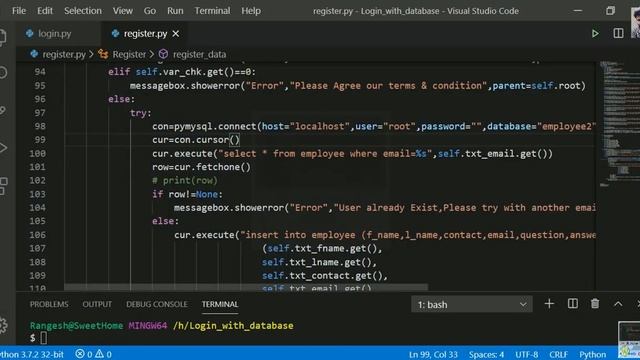The width and height of the screenshot is (640, 360).
Task: Open the Extensions view in activity bar
Action: 3,186
